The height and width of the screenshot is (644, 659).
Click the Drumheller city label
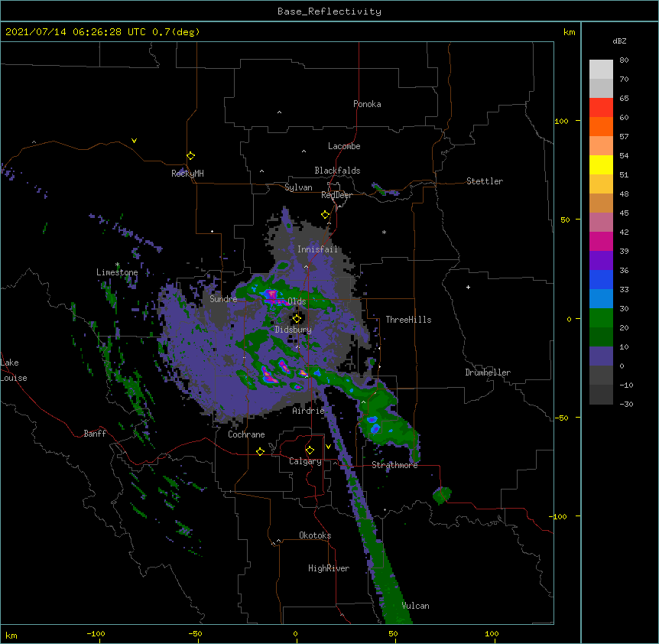click(x=488, y=372)
